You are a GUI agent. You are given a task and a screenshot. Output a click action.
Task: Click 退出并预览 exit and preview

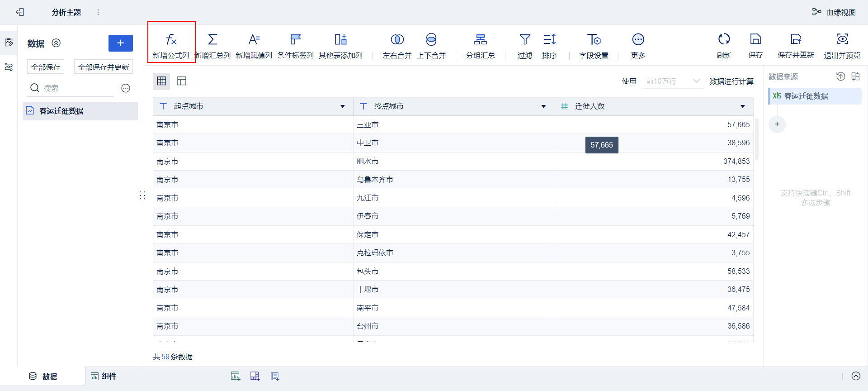(x=842, y=46)
